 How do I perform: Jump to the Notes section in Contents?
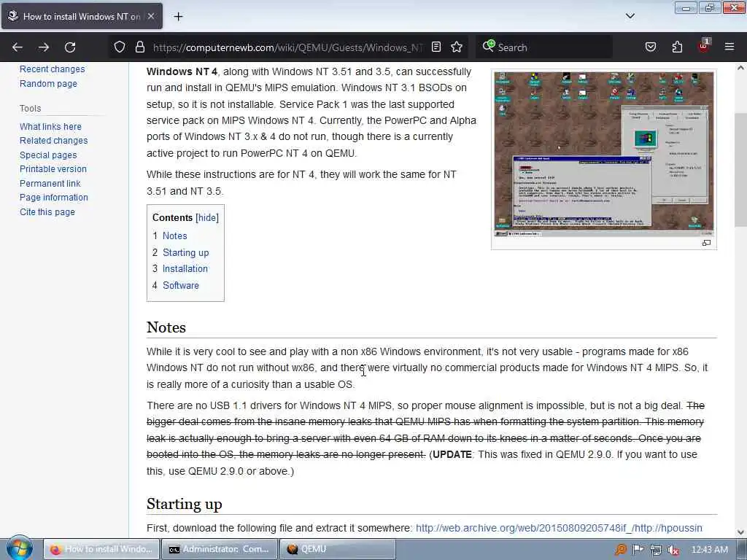point(174,236)
